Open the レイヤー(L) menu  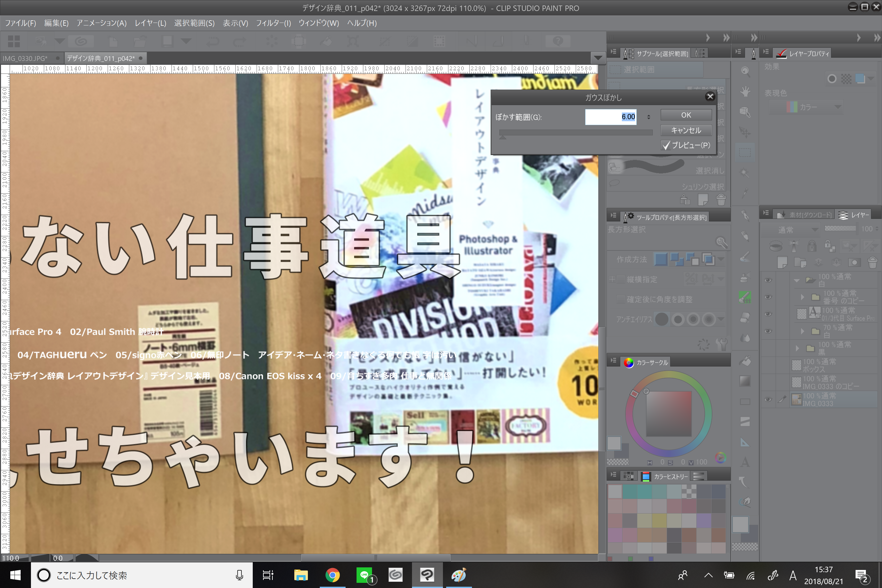tap(150, 23)
